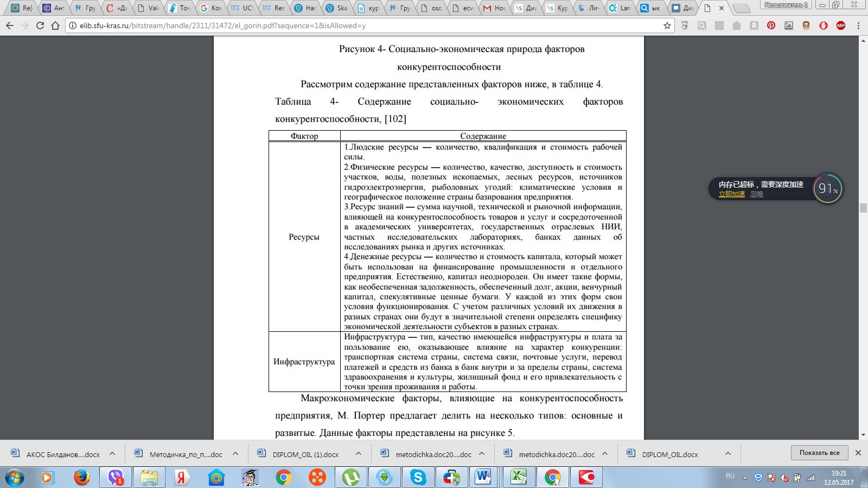The width and height of the screenshot is (868, 488).
Task: Click Показать все downloads button
Action: coord(819,453)
